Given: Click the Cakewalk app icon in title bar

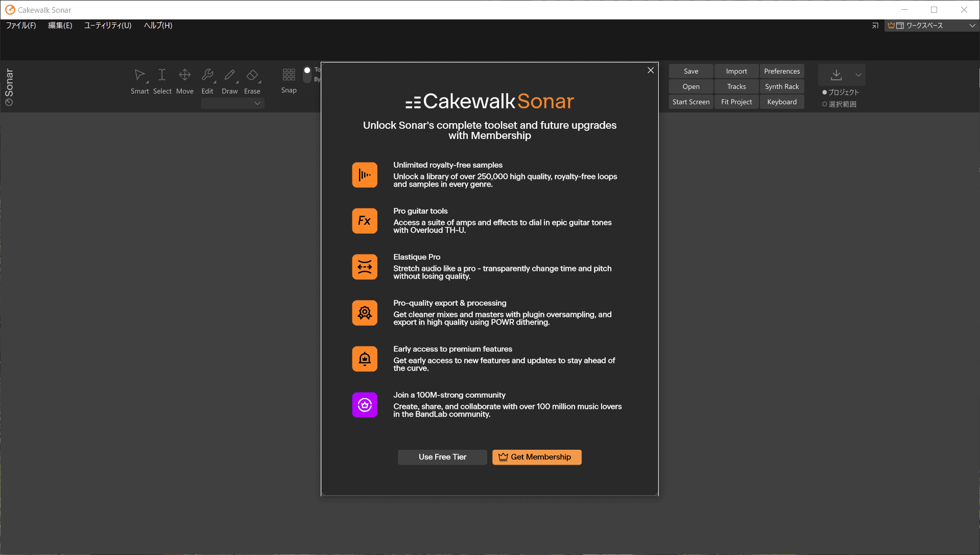Looking at the screenshot, I should click(10, 10).
